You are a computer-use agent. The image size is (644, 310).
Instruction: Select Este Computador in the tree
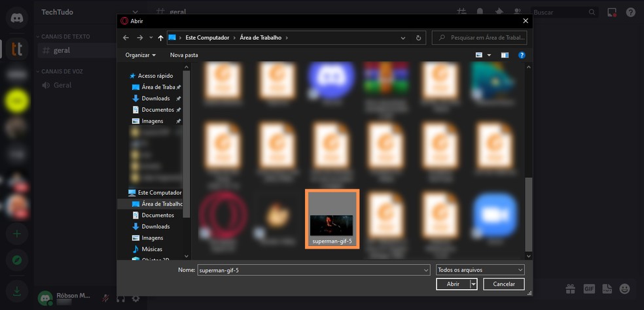(155, 192)
